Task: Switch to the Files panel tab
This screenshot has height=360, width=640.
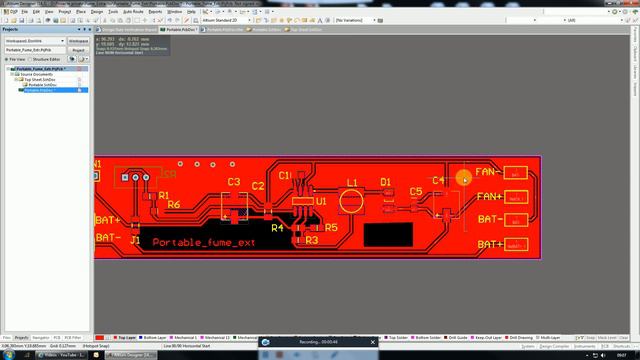Action: [x=7, y=338]
